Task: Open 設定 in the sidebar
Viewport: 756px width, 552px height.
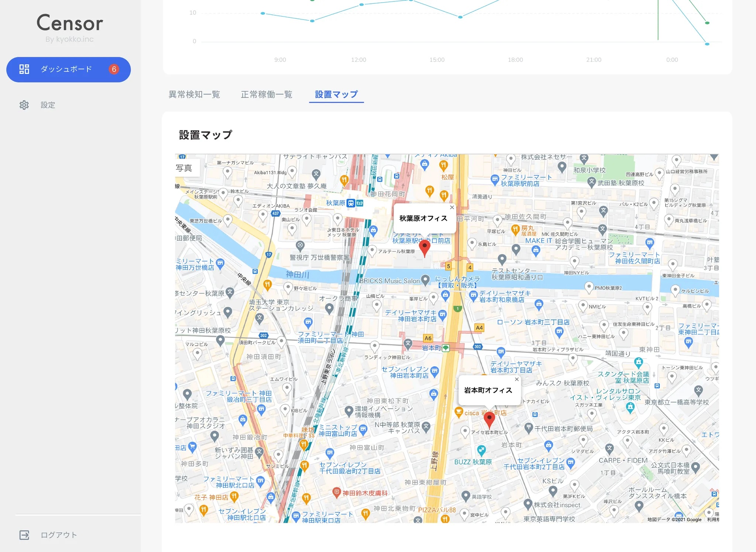Action: 48,105
